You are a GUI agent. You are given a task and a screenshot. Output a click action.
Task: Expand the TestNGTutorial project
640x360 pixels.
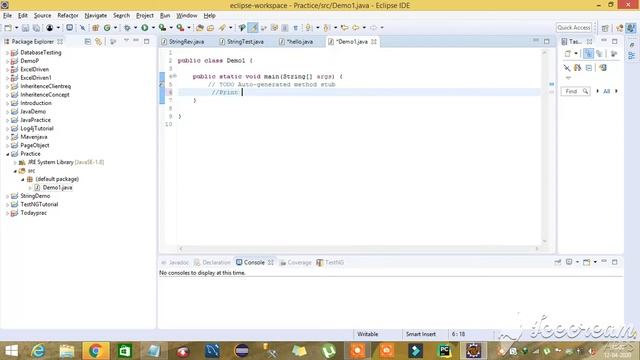pos(7,204)
